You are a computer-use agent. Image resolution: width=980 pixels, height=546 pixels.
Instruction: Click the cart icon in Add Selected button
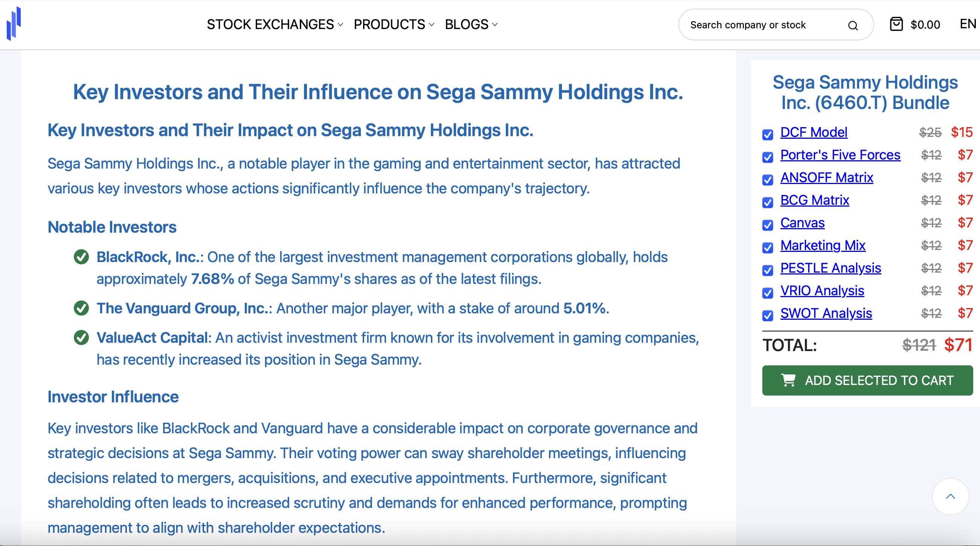pyautogui.click(x=788, y=380)
